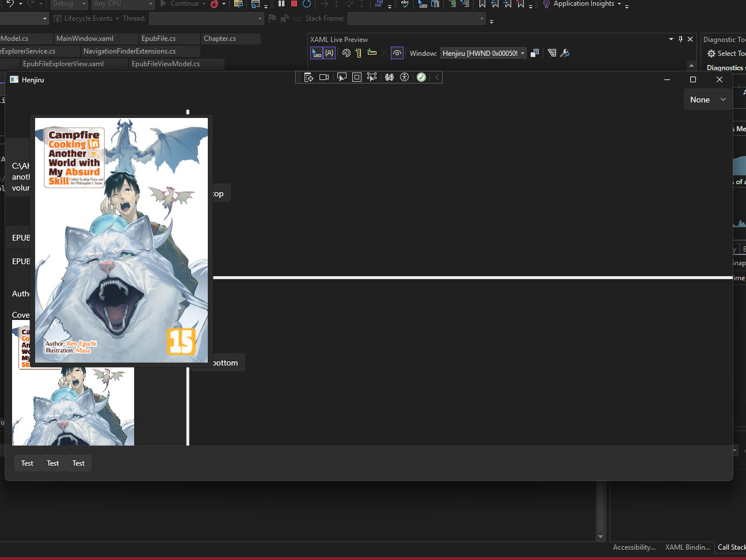This screenshot has height=560, width=746.
Task: Pause debugging with the Break All icon
Action: [x=281, y=3]
